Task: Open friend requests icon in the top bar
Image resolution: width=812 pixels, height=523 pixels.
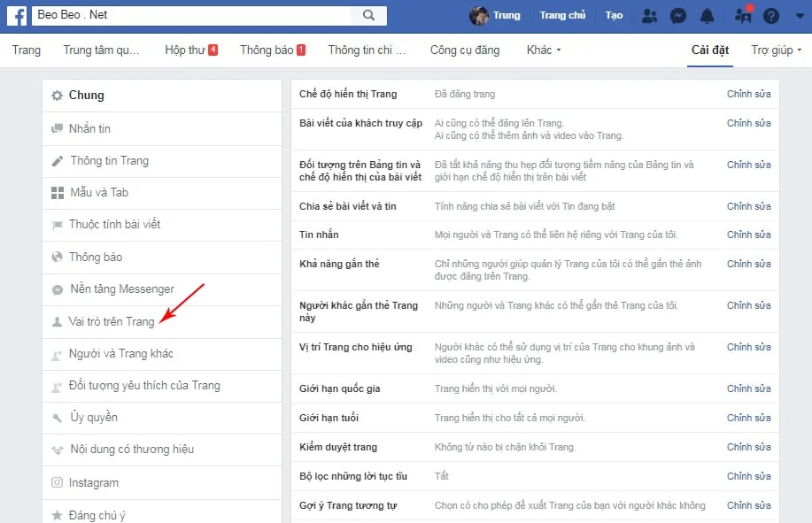Action: (649, 15)
